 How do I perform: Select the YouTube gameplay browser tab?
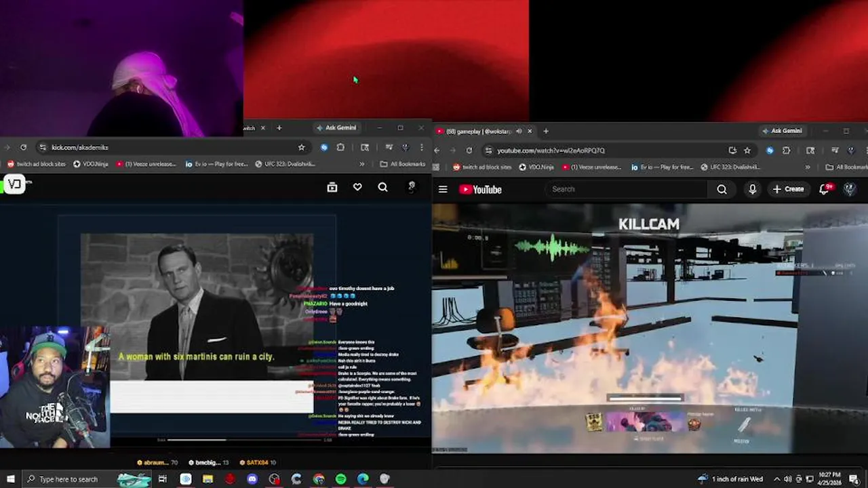(485, 131)
